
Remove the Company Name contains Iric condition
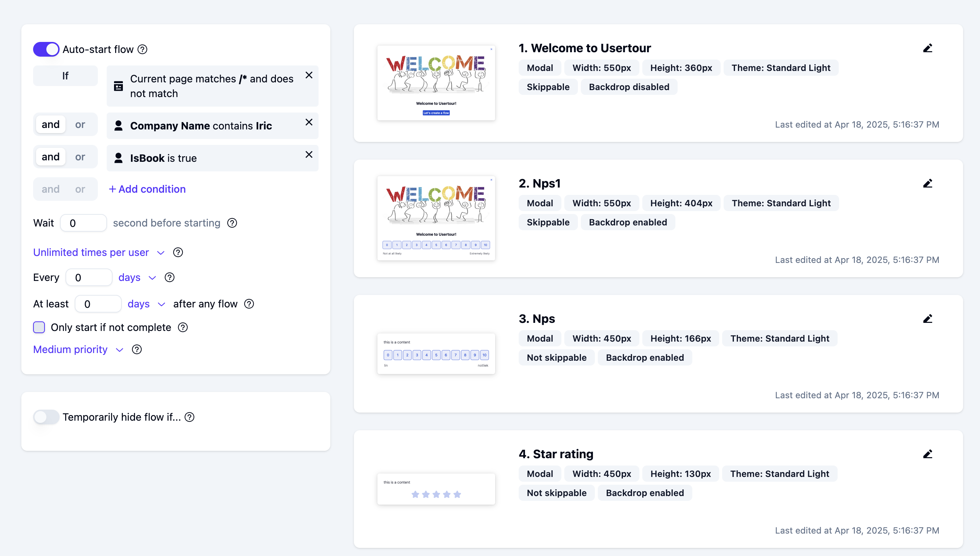coord(309,122)
